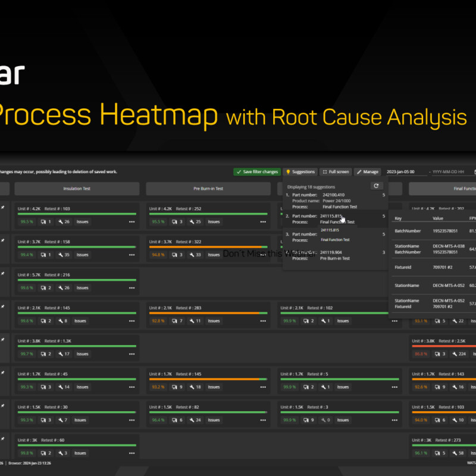Activate the Full screen icon

tap(326, 172)
